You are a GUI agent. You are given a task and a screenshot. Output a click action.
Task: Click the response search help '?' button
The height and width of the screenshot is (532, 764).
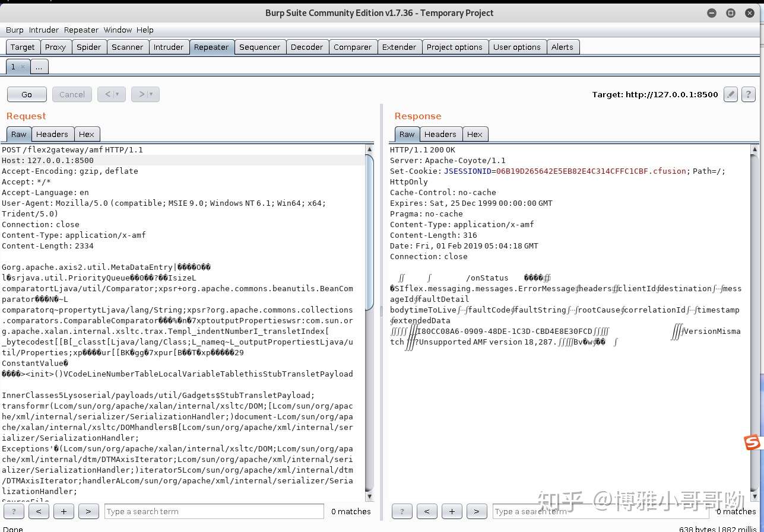pos(402,511)
